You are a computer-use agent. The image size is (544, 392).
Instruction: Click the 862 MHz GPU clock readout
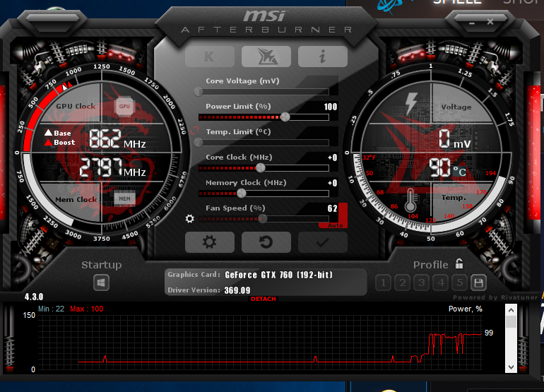pyautogui.click(x=117, y=139)
